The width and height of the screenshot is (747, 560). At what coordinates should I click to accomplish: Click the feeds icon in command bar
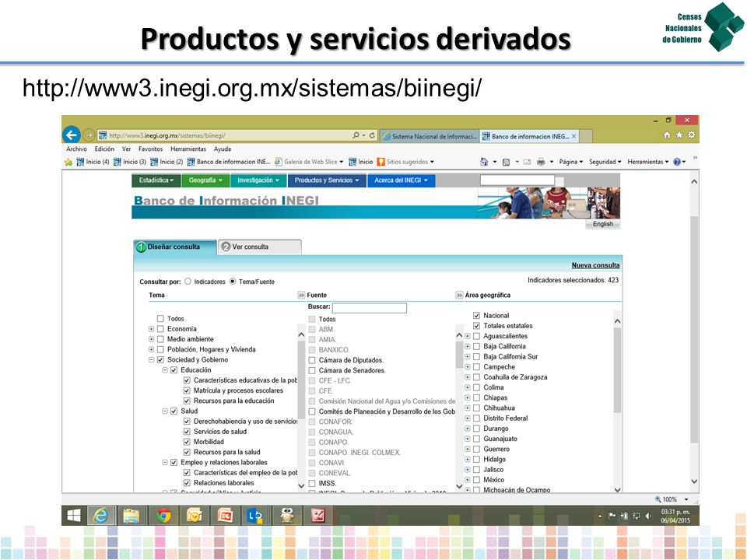[x=506, y=162]
